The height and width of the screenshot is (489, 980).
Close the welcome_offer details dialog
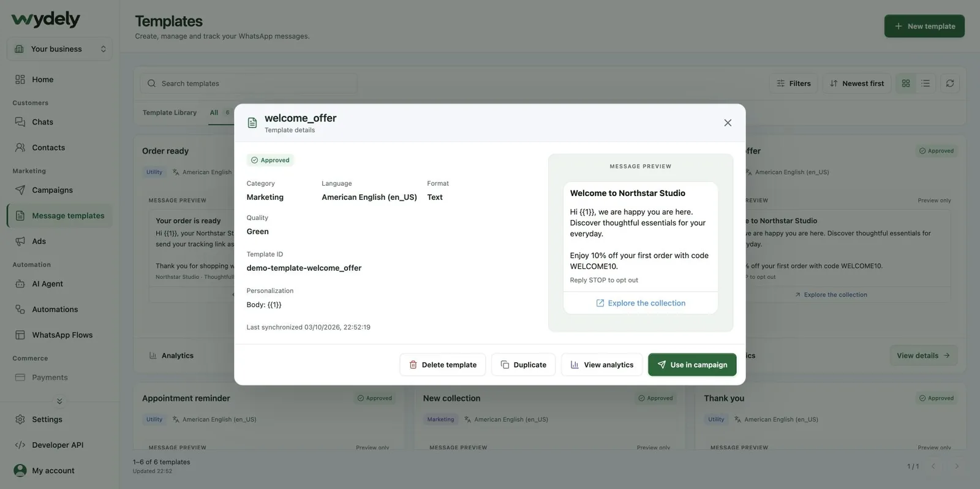(728, 123)
